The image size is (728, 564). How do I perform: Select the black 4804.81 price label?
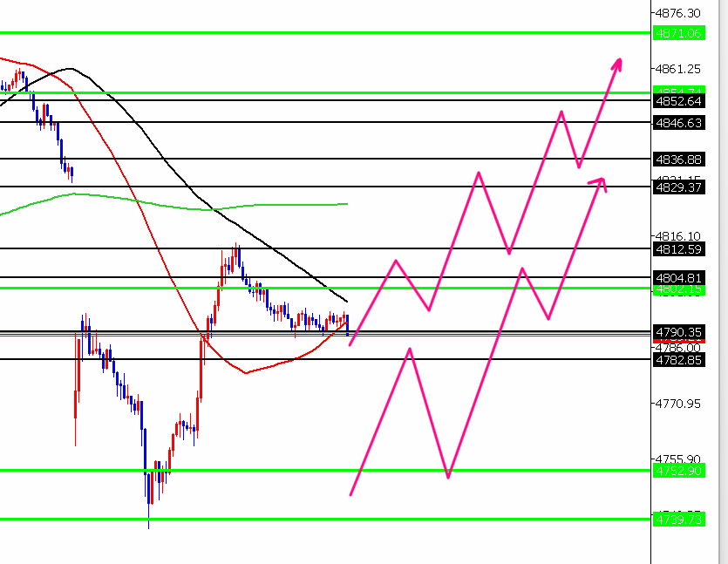click(x=678, y=277)
